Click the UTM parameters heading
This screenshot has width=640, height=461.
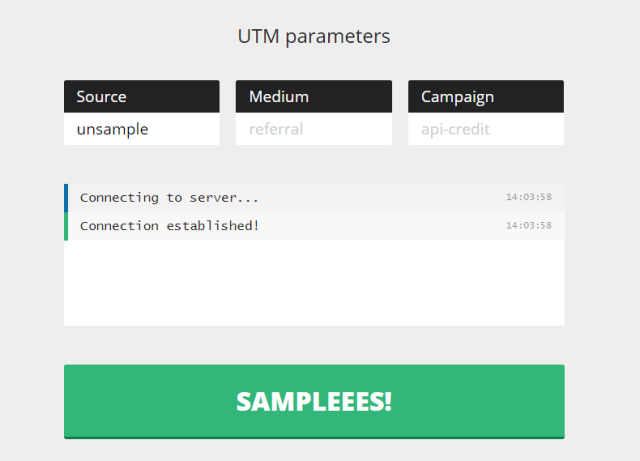(314, 37)
